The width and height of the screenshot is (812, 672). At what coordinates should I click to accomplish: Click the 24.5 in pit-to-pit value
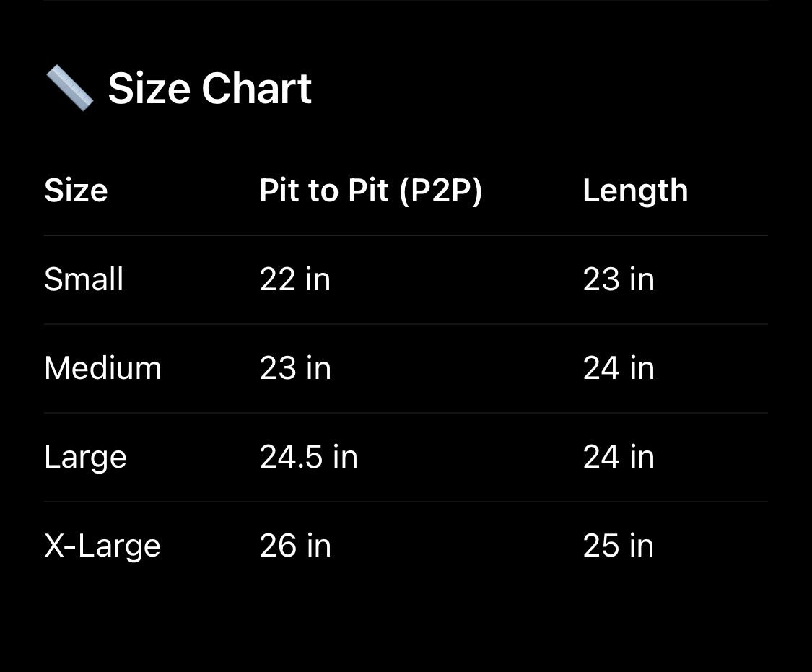308,457
